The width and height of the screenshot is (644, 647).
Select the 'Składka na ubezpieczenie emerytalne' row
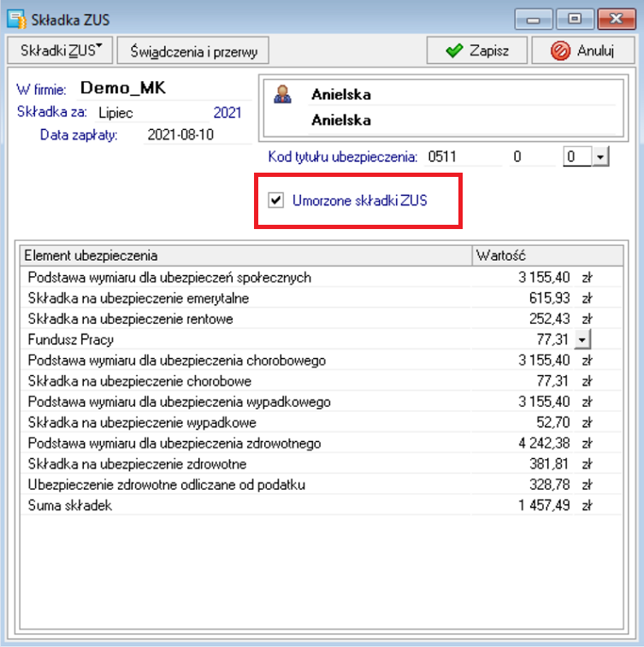pyautogui.click(x=321, y=298)
